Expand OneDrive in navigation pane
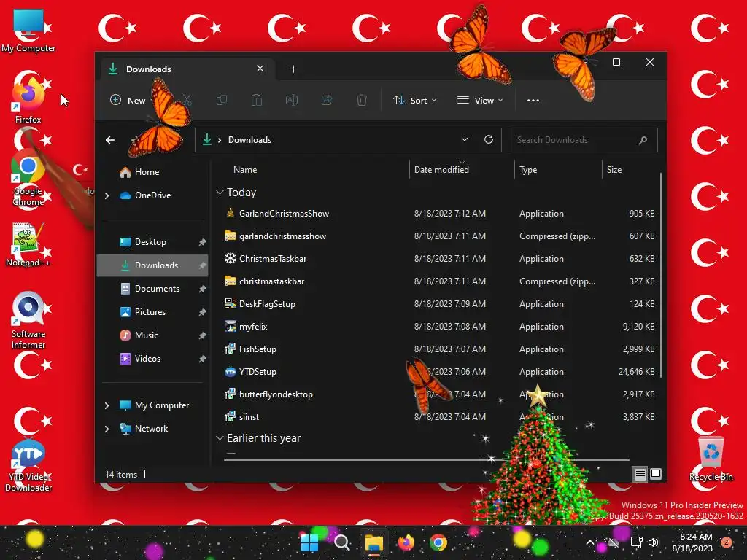Viewport: 747px width, 560px height. (x=107, y=195)
